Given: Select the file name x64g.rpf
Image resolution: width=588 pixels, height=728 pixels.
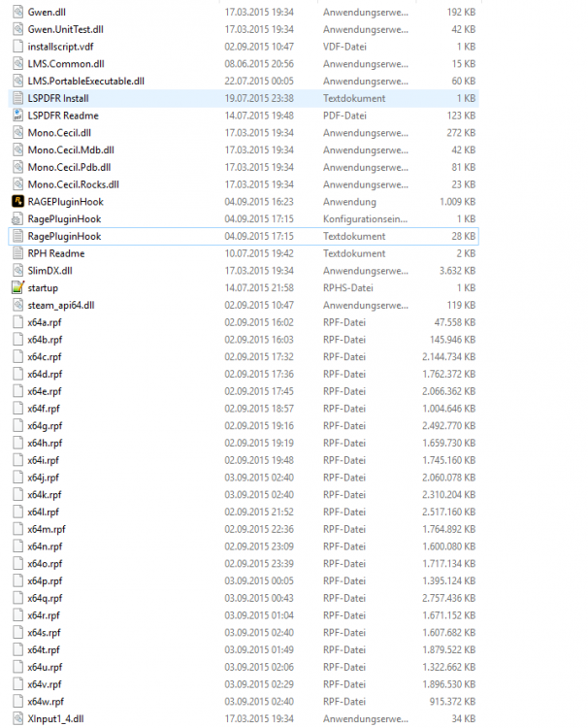Looking at the screenshot, I should point(45,426).
